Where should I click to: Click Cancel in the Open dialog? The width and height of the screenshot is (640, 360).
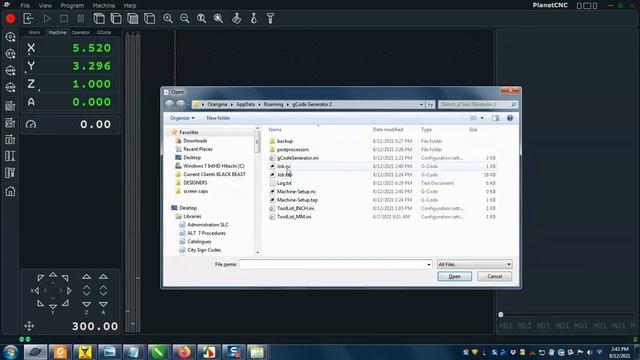495,276
